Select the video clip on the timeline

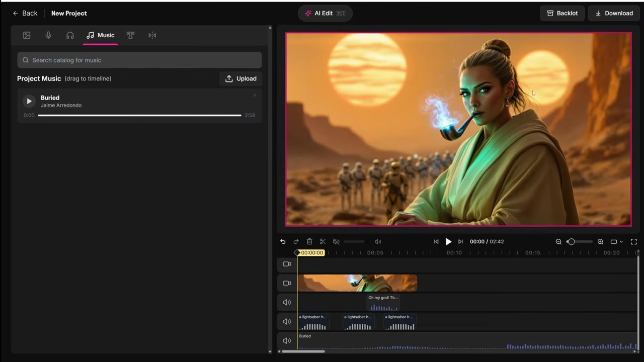point(357,283)
